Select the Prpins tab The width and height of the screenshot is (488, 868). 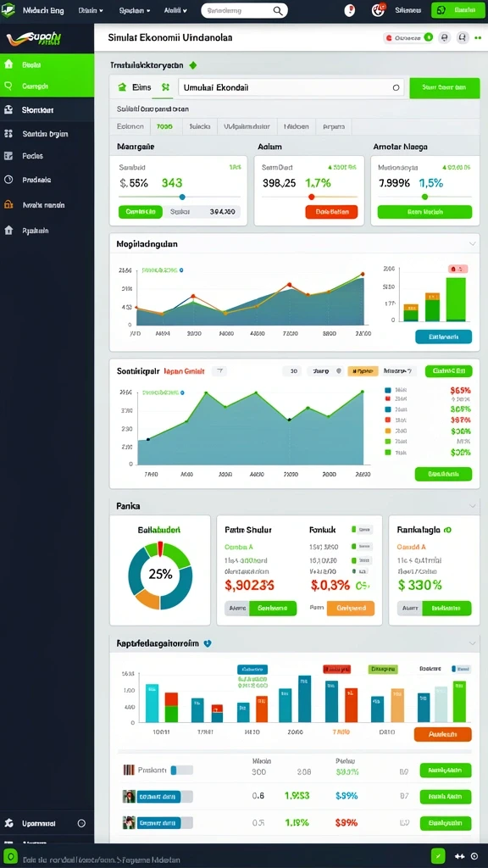click(334, 126)
